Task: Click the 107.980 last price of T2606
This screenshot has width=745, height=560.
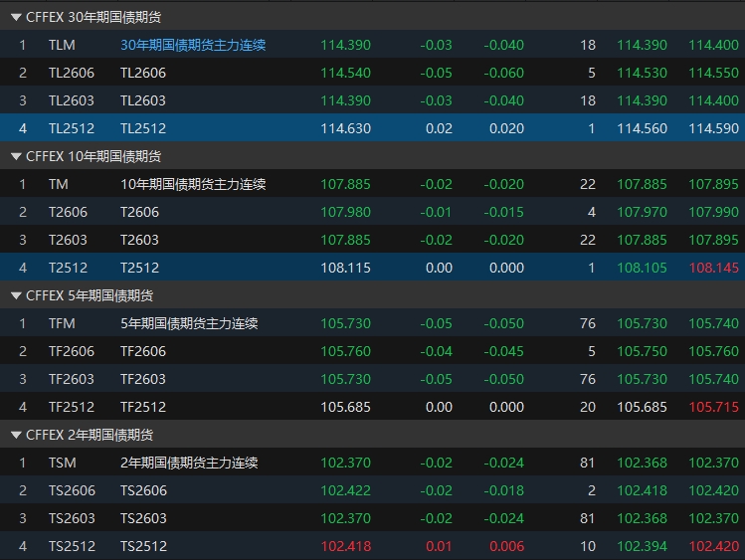Action: click(x=345, y=212)
